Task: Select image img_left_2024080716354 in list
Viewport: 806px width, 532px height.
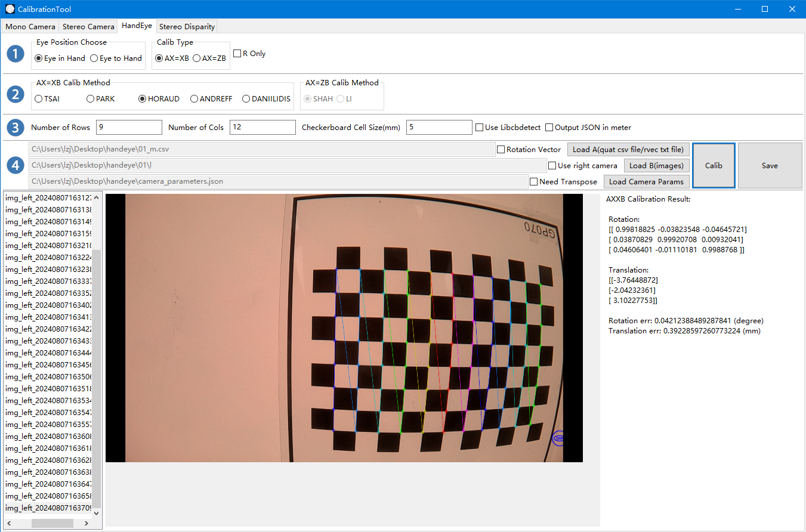Action: coord(48,413)
